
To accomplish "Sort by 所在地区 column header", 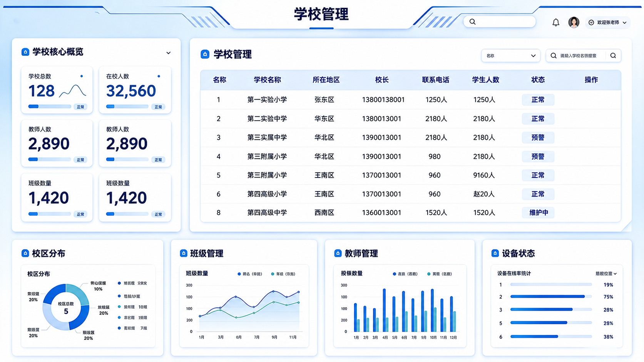I will tap(326, 80).
